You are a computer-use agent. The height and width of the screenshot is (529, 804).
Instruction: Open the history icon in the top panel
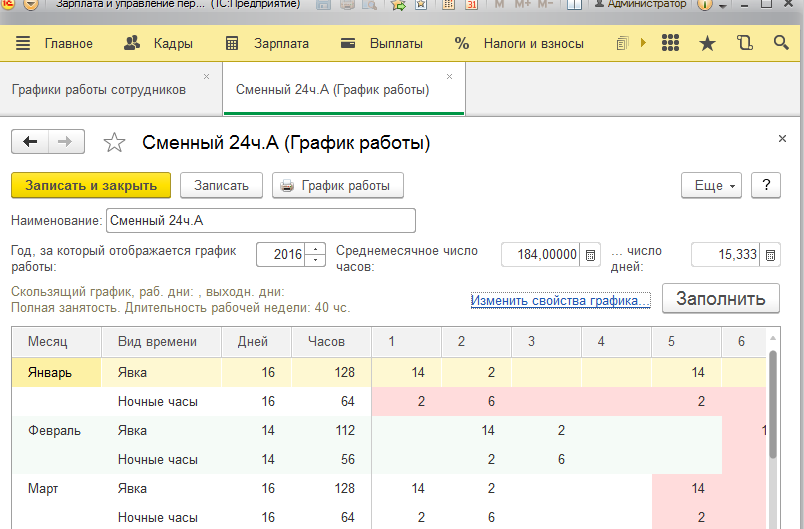[x=743, y=43]
